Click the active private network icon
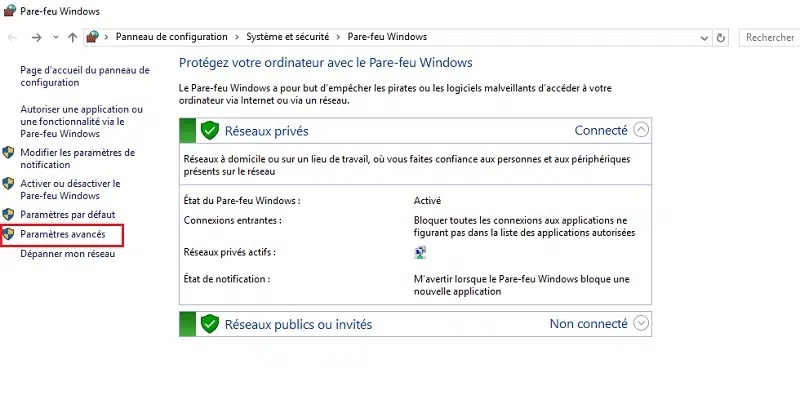The image size is (800, 393). 420,253
